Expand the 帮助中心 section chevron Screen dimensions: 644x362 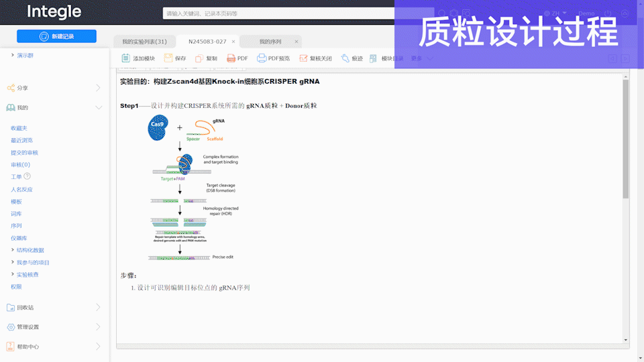point(98,347)
